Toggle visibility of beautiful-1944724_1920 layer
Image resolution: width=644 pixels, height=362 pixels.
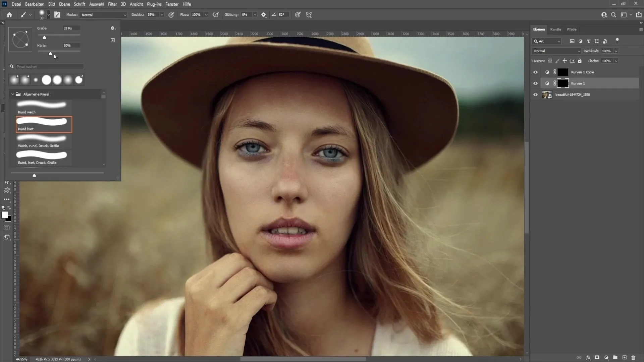click(x=535, y=95)
